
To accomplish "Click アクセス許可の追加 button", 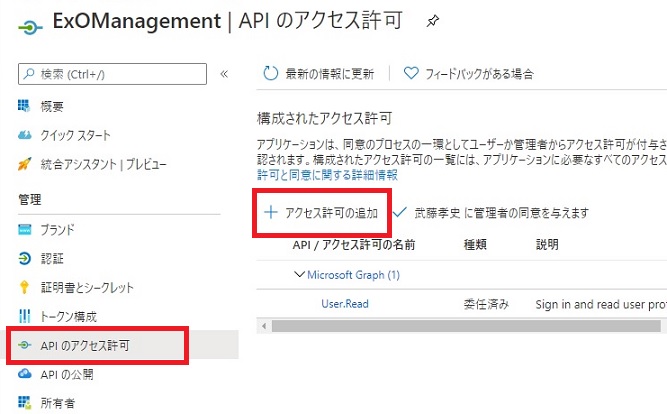I will click(x=321, y=213).
